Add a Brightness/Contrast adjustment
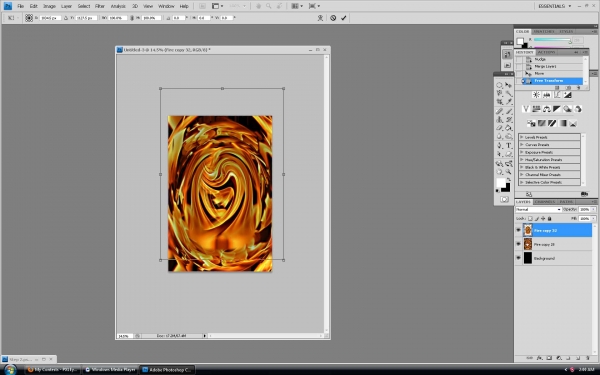 (x=536, y=95)
